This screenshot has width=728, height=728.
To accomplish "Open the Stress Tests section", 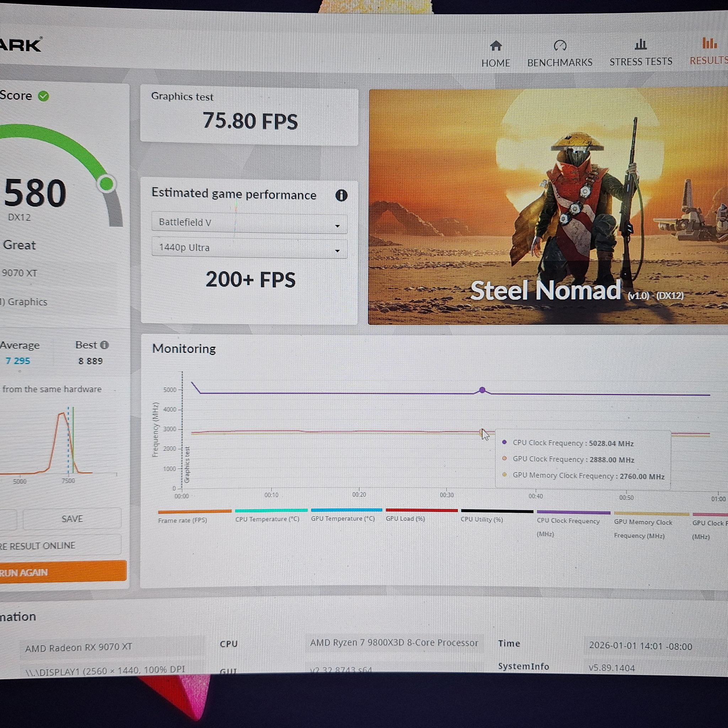I will click(x=640, y=44).
